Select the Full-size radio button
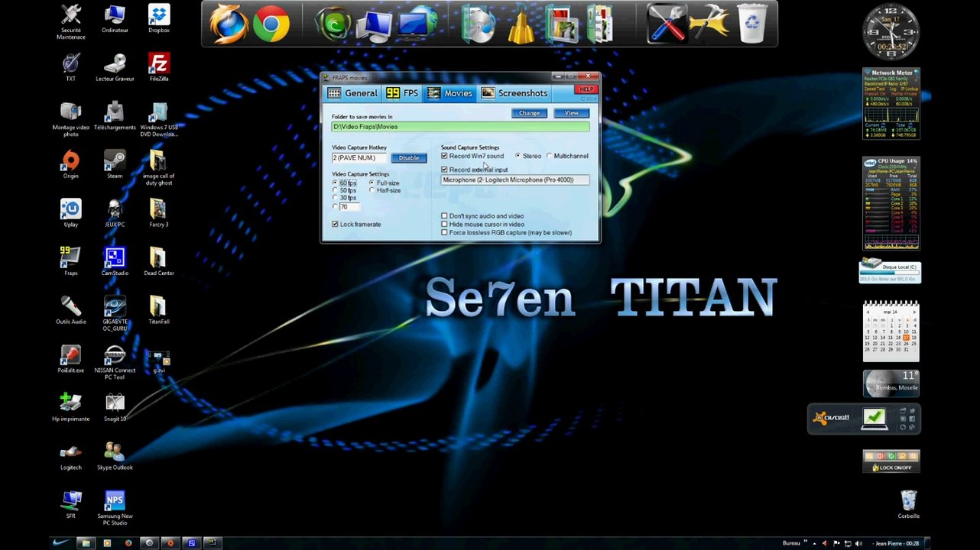 [x=372, y=183]
